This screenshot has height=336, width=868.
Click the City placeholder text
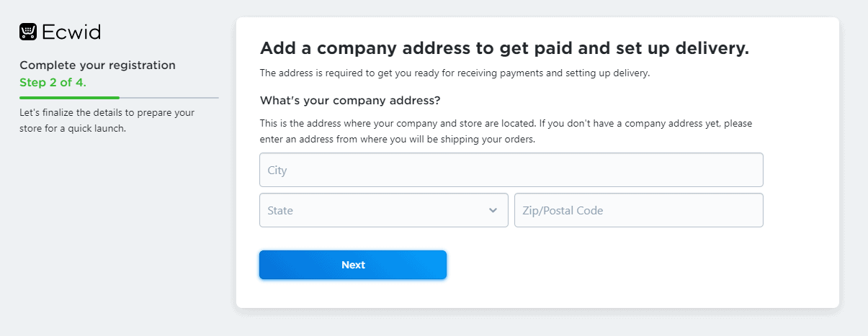277,171
